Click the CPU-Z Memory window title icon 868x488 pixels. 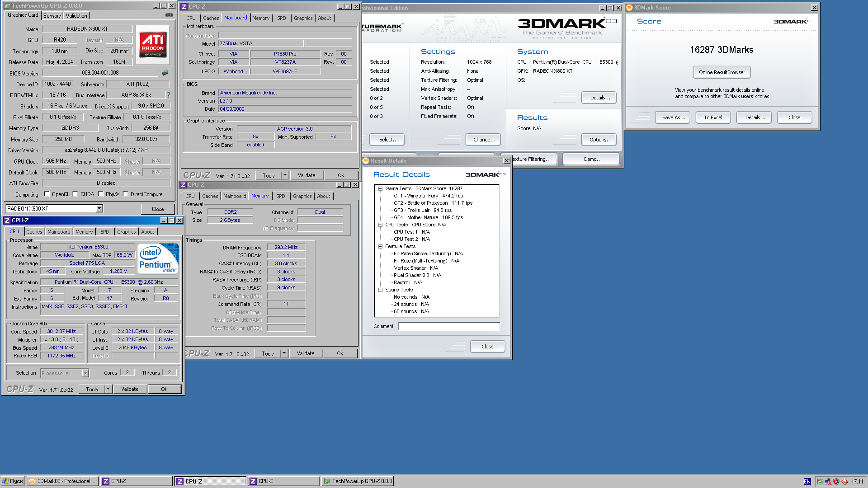[184, 185]
